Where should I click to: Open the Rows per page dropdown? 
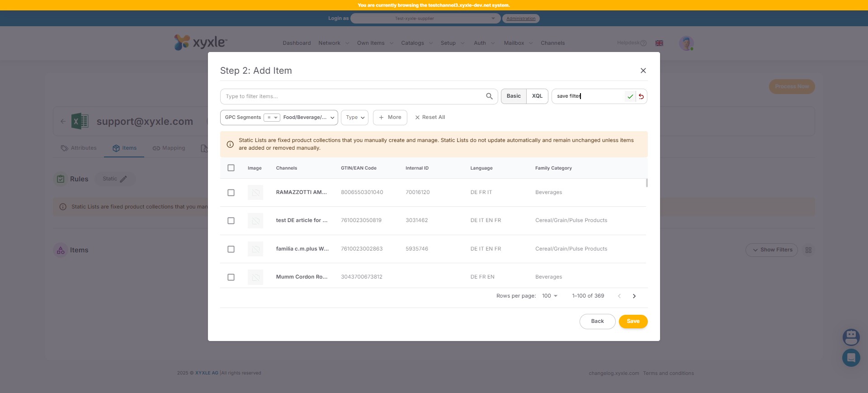pyautogui.click(x=550, y=296)
